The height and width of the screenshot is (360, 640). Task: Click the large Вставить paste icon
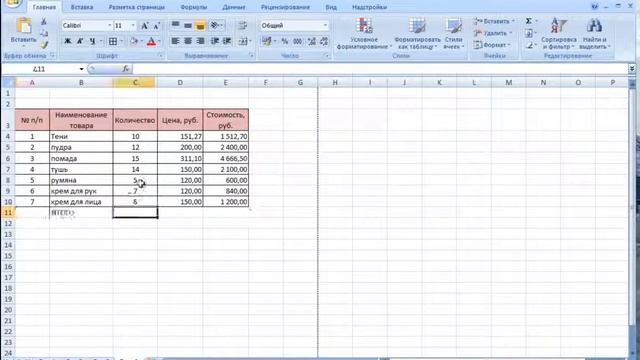[x=23, y=27]
